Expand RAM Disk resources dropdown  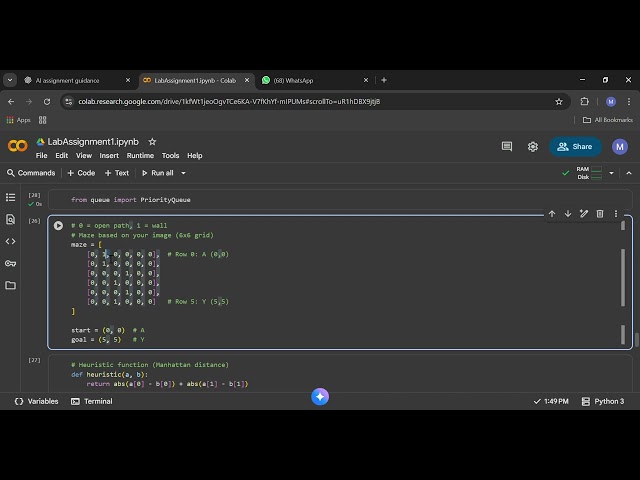(611, 173)
